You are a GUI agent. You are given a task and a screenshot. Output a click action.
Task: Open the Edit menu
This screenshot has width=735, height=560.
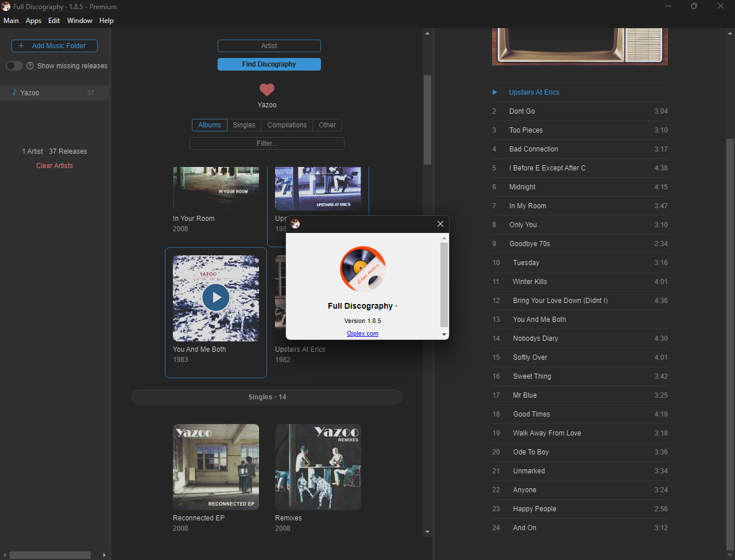(x=54, y=21)
